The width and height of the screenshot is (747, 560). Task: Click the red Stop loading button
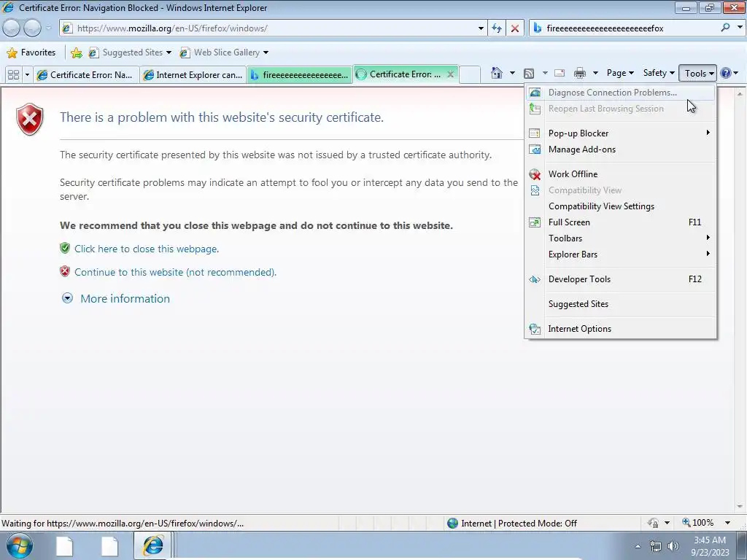click(514, 28)
